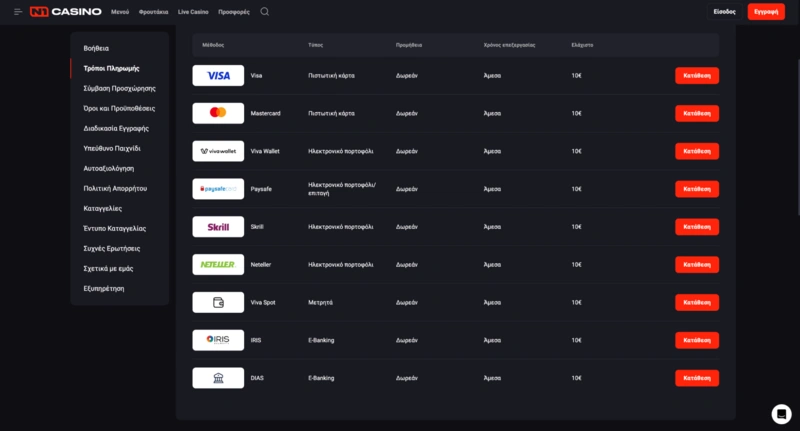This screenshot has height=431, width=800.
Task: Click Κατάθεση button for Paysafe
Action: (x=697, y=189)
